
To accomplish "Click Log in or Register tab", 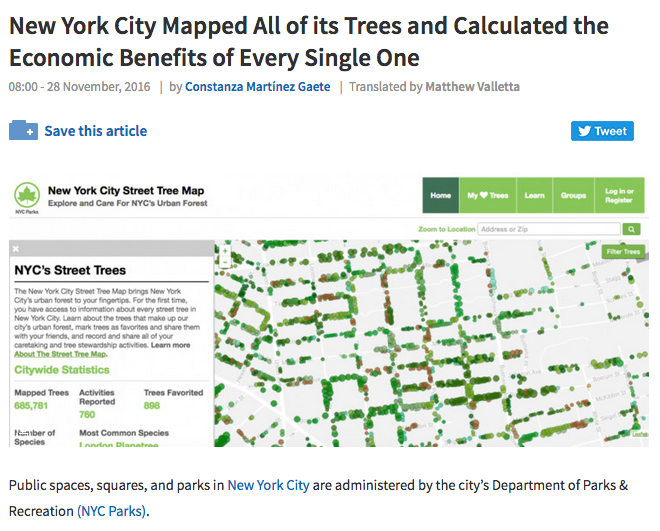I will tap(619, 195).
